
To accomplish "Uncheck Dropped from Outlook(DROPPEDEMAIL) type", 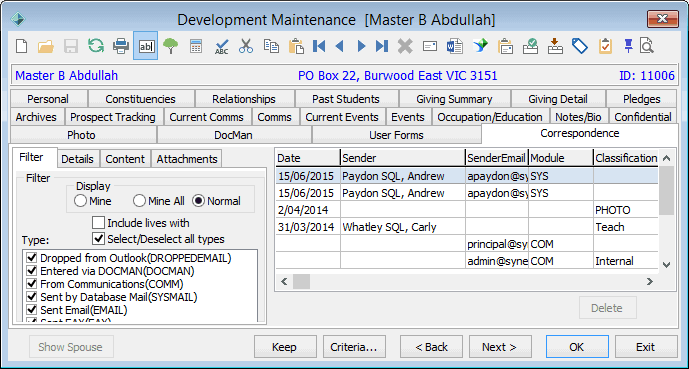I will tap(31, 257).
